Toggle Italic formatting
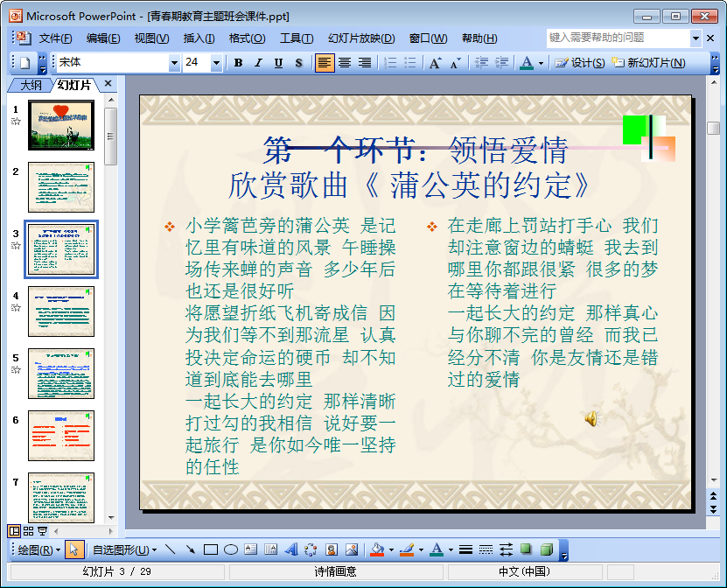This screenshot has height=588, width=727. coord(258,63)
